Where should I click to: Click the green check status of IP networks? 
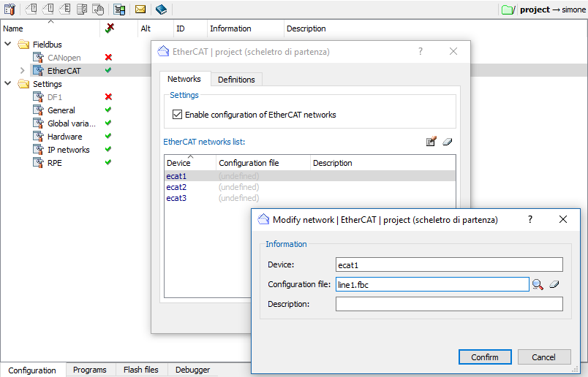point(108,149)
